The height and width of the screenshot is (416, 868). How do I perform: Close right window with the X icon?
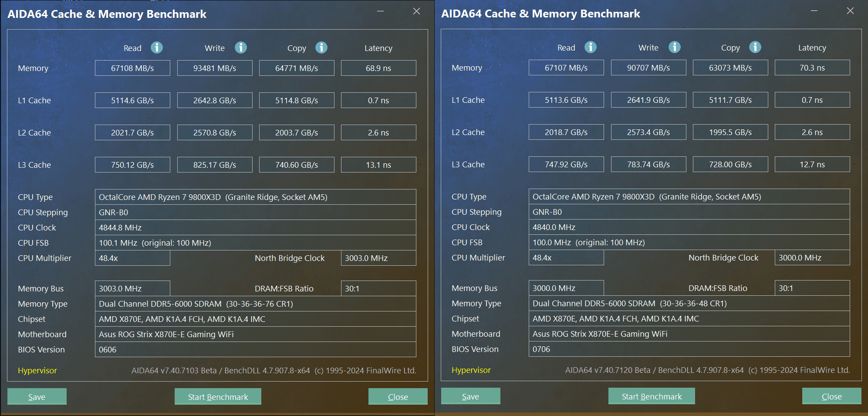point(850,11)
